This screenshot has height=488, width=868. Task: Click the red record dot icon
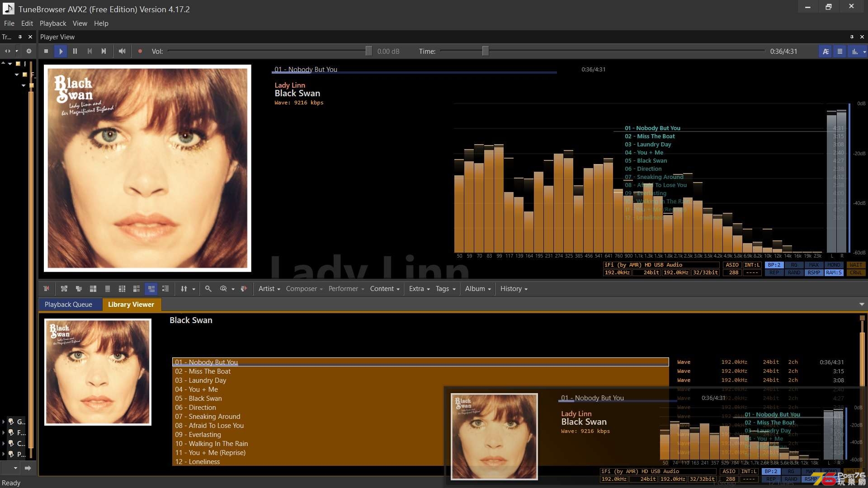[140, 52]
